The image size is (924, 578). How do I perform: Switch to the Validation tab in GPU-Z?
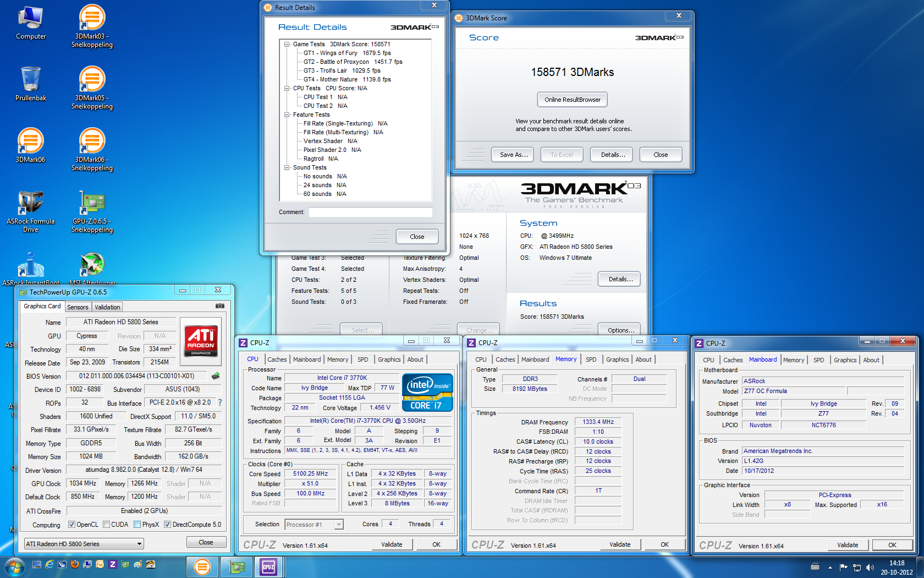[107, 307]
